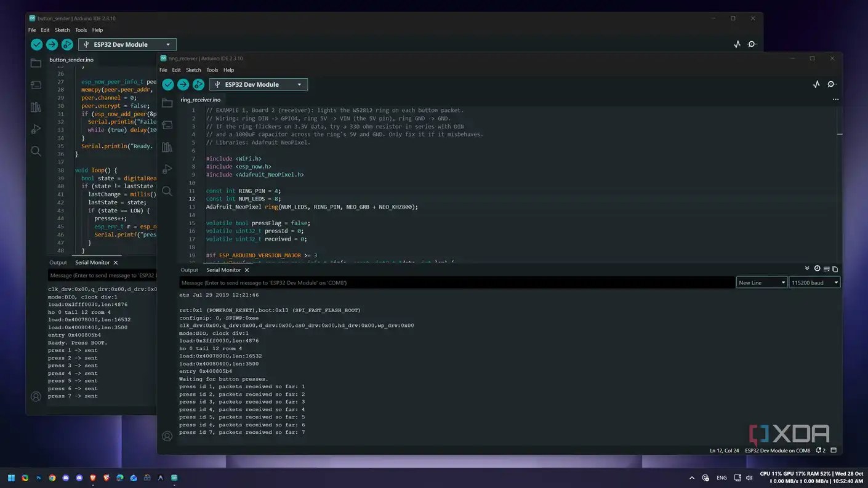Start debugging in the ring_receiver window
Image resolution: width=868 pixels, height=488 pixels.
click(x=198, y=84)
